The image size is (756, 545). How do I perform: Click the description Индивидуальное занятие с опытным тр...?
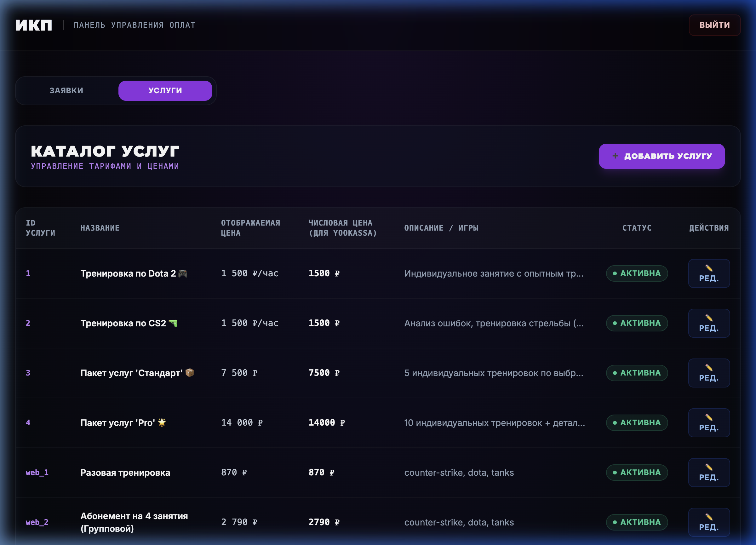pos(494,273)
